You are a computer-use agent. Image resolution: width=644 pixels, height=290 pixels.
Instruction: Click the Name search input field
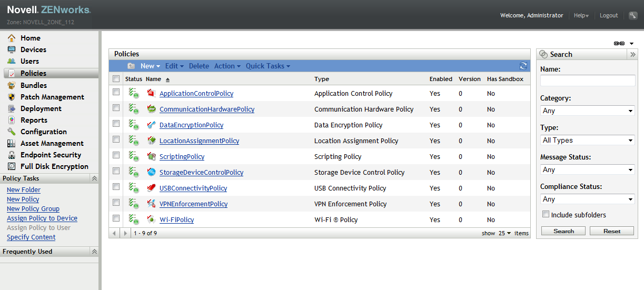pyautogui.click(x=587, y=81)
